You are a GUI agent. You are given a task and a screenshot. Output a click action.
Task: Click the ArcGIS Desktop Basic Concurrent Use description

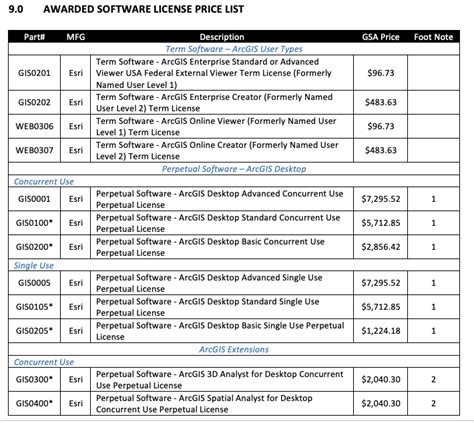[210, 247]
